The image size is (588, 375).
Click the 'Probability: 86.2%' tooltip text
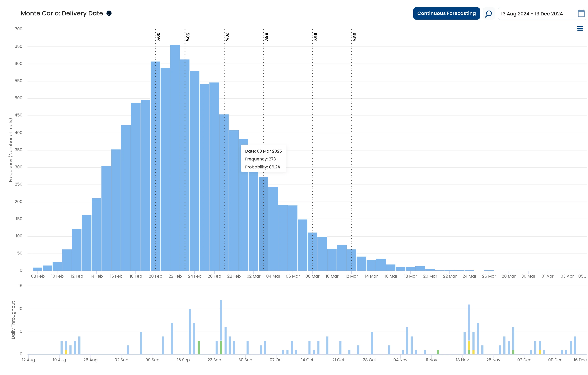point(263,167)
